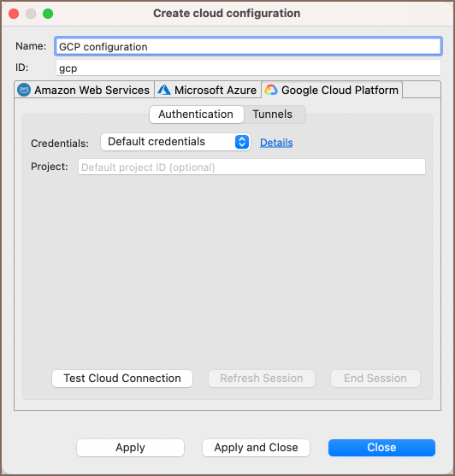Click into the ID field
The image size is (455, 476).
pos(248,68)
